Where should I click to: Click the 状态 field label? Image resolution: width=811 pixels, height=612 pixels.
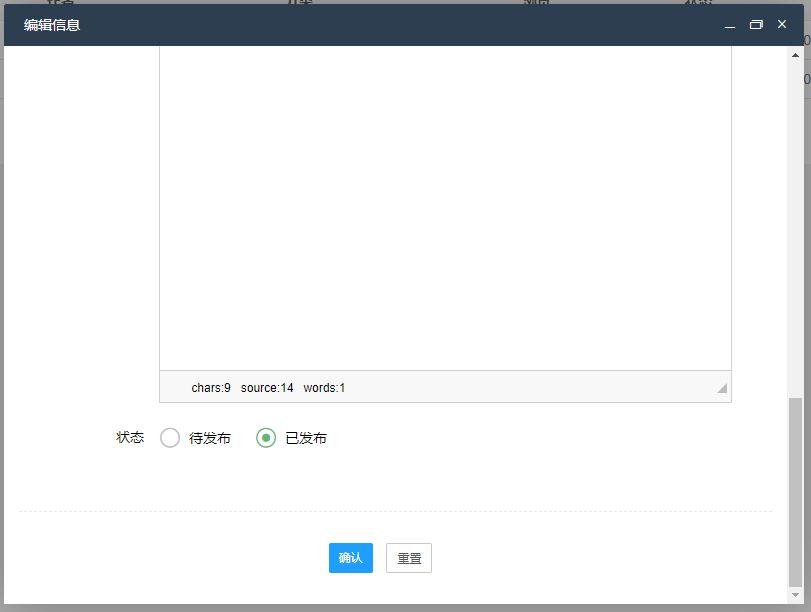[x=130, y=437]
